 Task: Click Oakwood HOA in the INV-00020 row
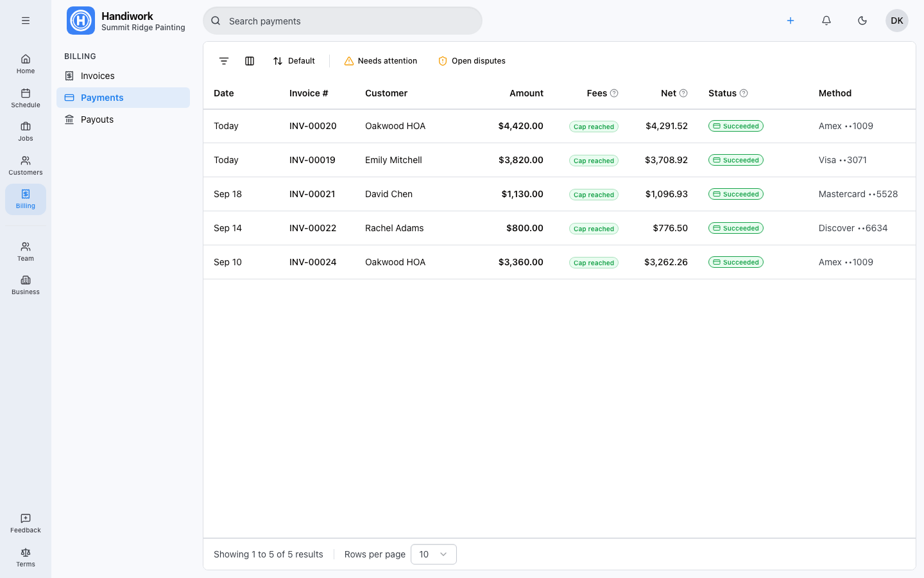coord(395,126)
